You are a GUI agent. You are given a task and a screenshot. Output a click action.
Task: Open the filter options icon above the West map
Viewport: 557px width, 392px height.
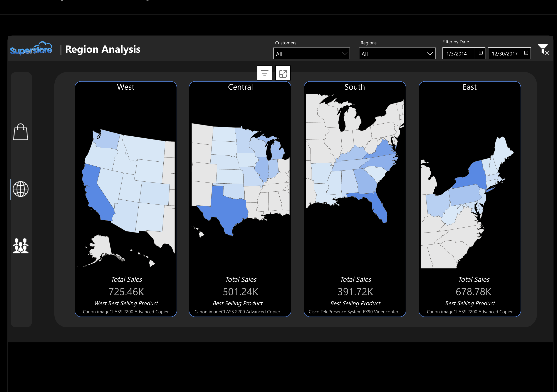pyautogui.click(x=264, y=73)
